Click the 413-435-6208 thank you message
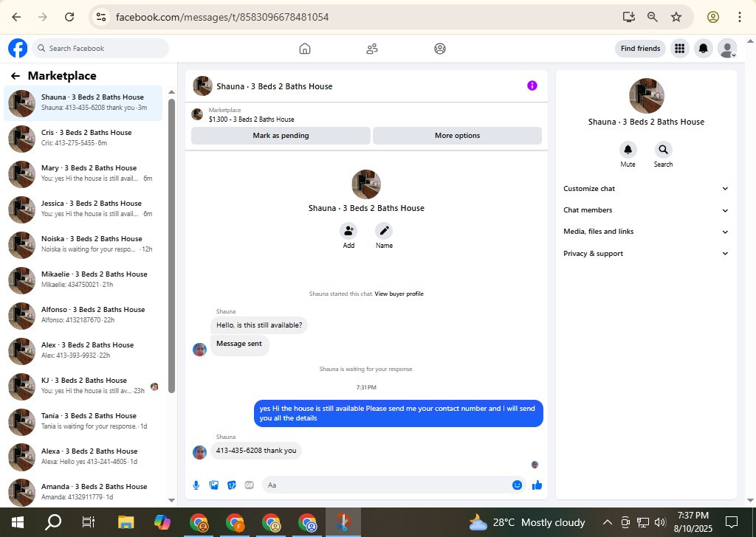 click(256, 451)
